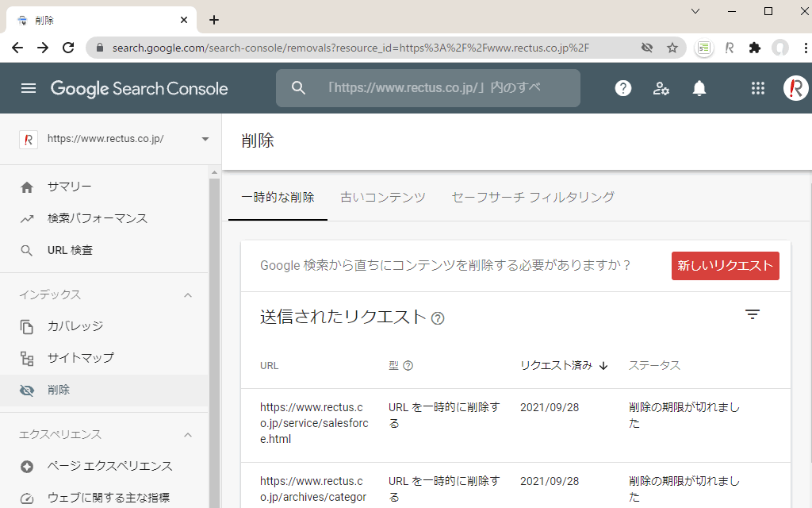Open the tab search chevron
The height and width of the screenshot is (508, 812).
(695, 11)
